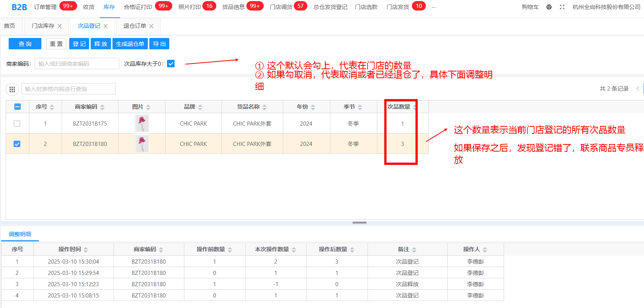Screen dimensions: 644x308
Task: Expand the more menu items ellipsis
Action: [x=433, y=7]
